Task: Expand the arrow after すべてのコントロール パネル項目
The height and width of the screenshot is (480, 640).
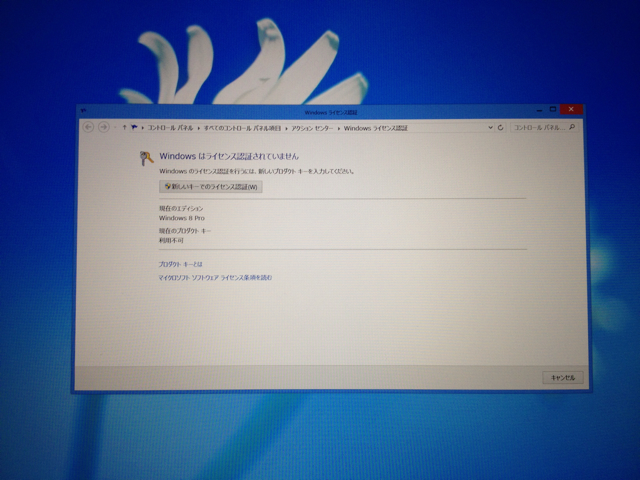Action: 287,128
